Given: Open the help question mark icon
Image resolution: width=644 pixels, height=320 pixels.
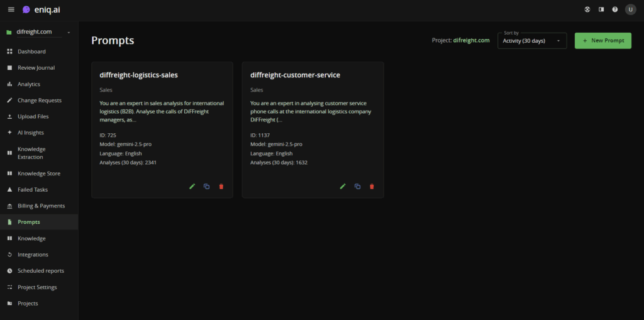Looking at the screenshot, I should pyautogui.click(x=615, y=9).
